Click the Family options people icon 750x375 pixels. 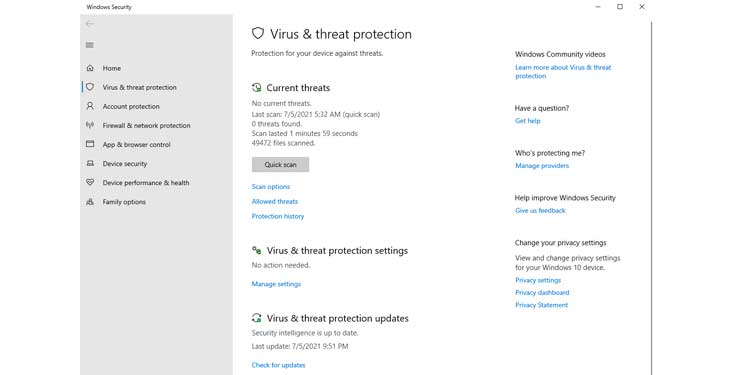pyautogui.click(x=90, y=202)
